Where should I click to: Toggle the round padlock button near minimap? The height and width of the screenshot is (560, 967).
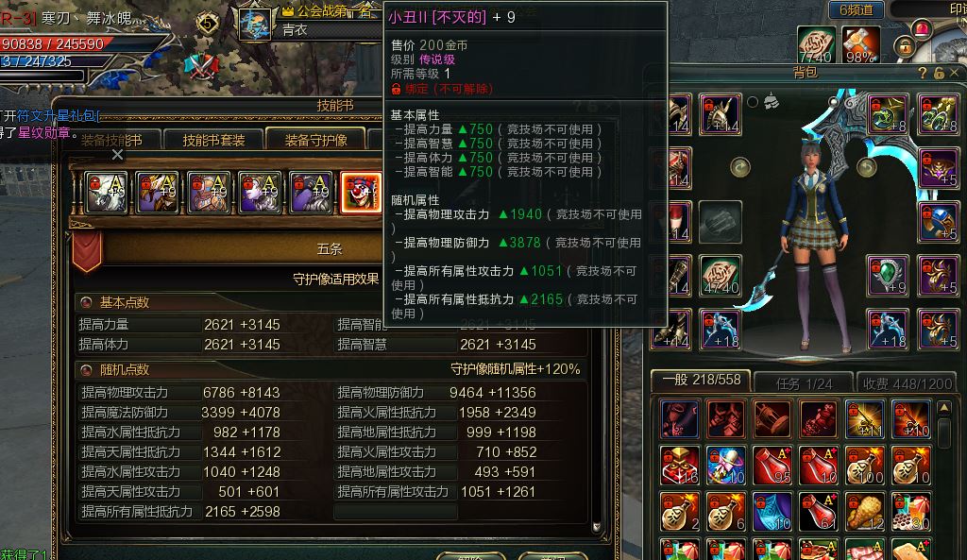click(x=905, y=47)
